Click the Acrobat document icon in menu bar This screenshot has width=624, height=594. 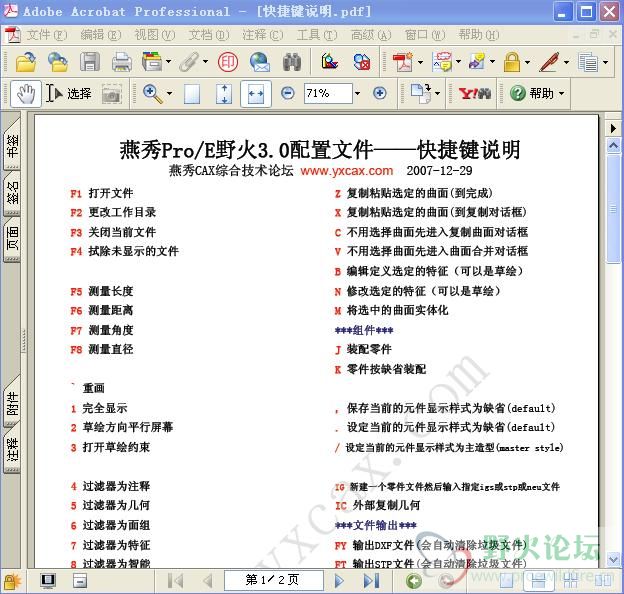pyautogui.click(x=13, y=35)
